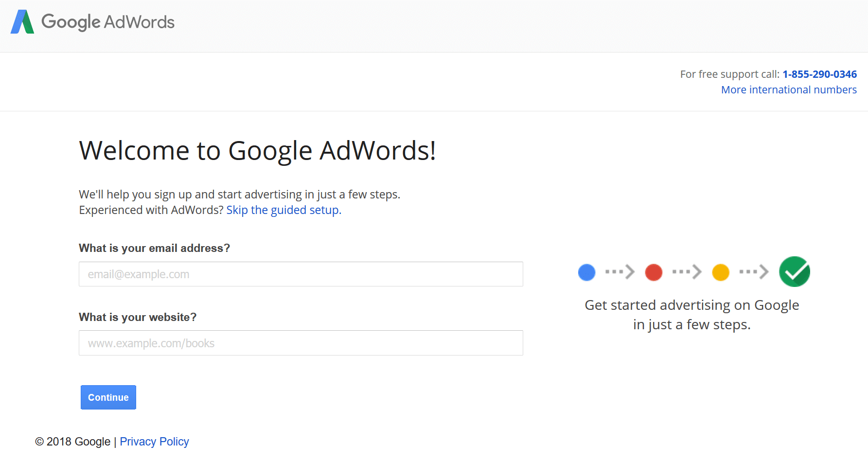The image size is (868, 463).
Task: Click the Google AdWords wordmark
Action: (108, 22)
